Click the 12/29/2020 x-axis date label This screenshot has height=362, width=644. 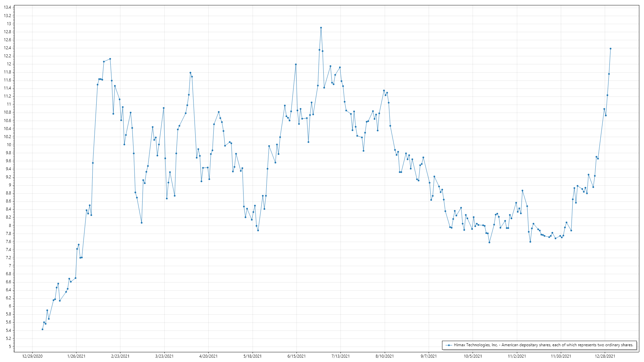pos(32,356)
